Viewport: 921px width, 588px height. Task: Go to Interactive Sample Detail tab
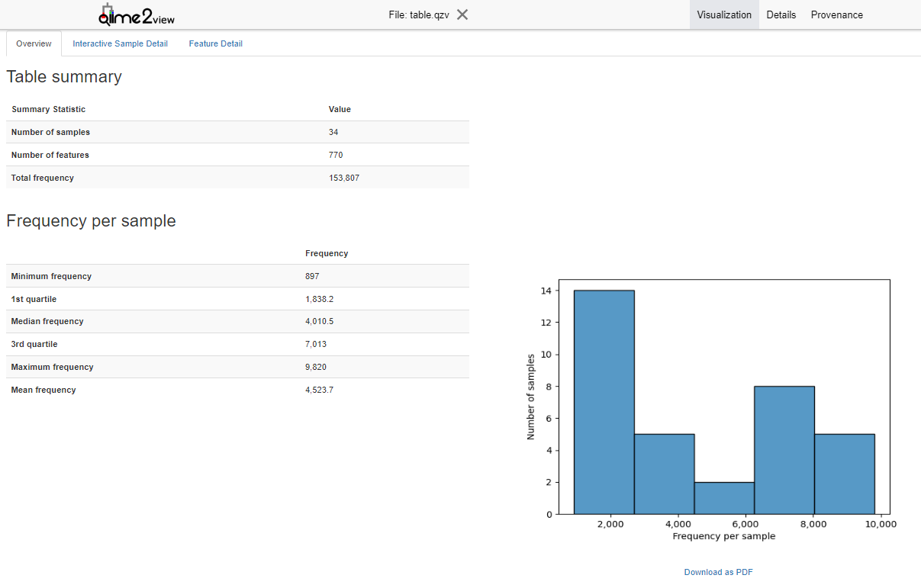120,44
